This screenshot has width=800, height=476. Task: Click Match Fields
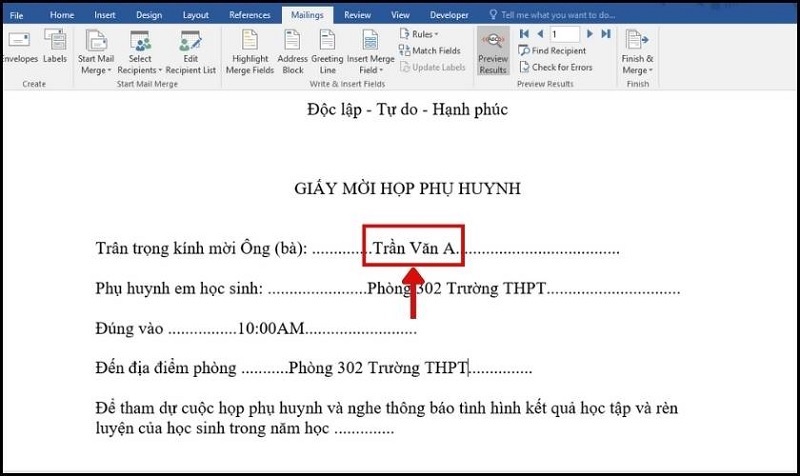(430, 51)
